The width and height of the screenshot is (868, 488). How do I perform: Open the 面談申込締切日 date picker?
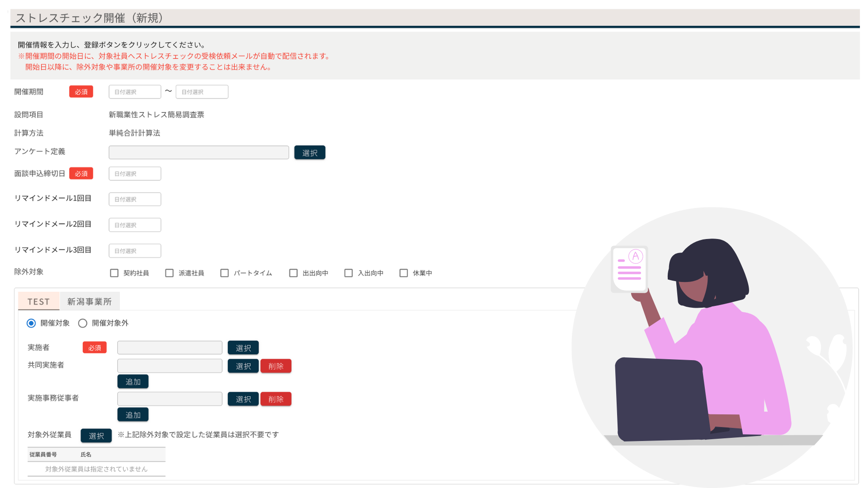pos(135,174)
